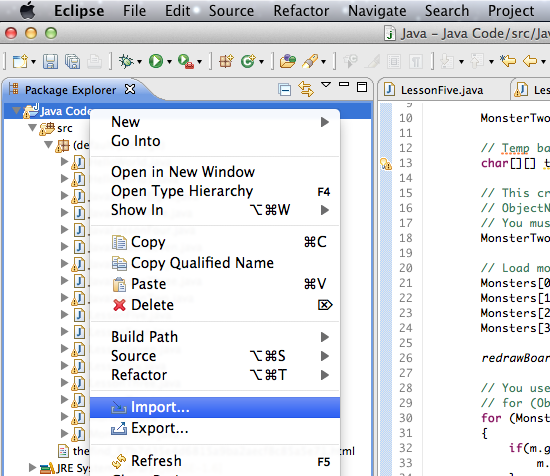Open the File menu

coord(134,11)
